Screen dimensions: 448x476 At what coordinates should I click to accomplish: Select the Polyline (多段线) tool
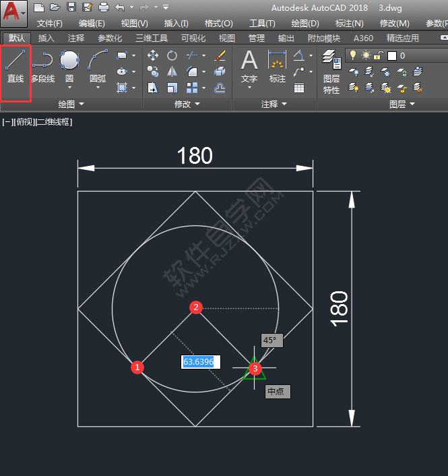(x=43, y=67)
